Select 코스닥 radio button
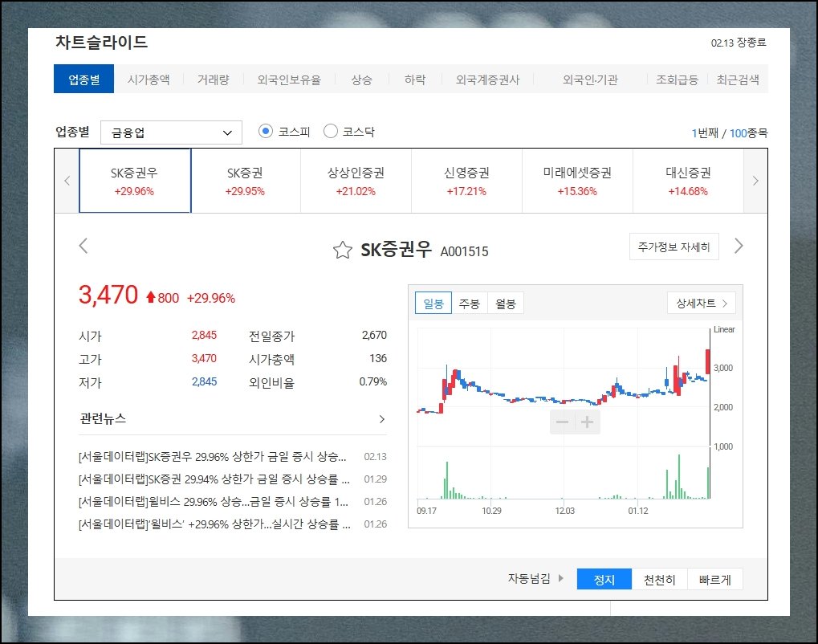The image size is (818, 644). (330, 131)
